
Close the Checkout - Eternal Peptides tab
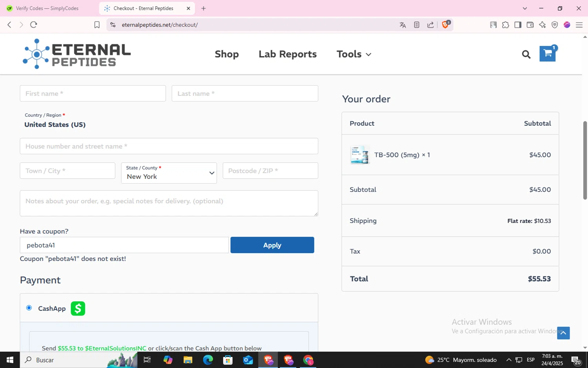pyautogui.click(x=188, y=8)
